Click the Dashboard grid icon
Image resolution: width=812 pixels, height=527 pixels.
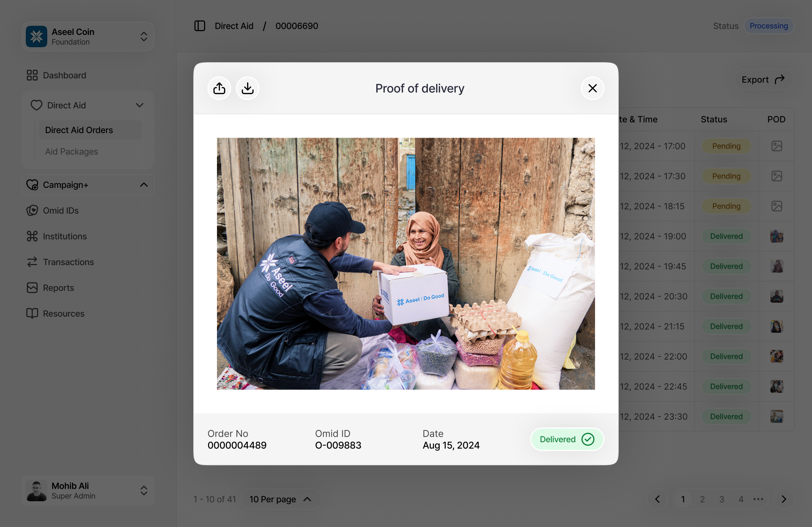[32, 75]
